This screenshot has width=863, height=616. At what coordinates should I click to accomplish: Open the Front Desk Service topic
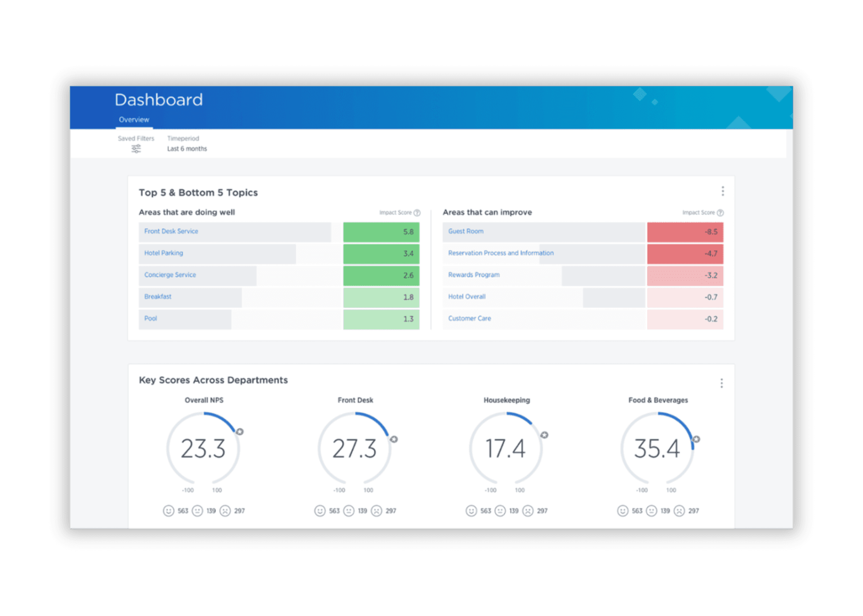171,231
